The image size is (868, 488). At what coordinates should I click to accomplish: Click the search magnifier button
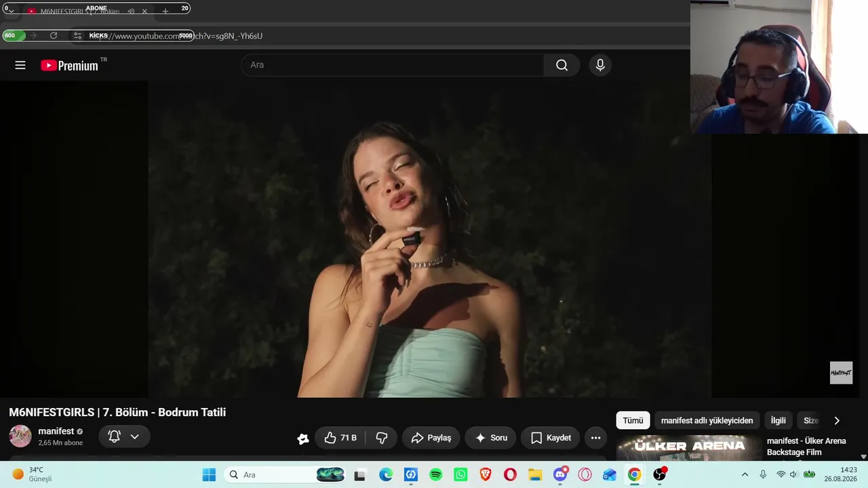(561, 65)
